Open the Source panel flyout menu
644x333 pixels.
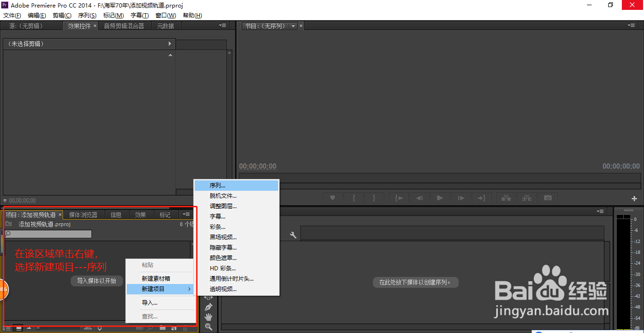click(x=223, y=25)
